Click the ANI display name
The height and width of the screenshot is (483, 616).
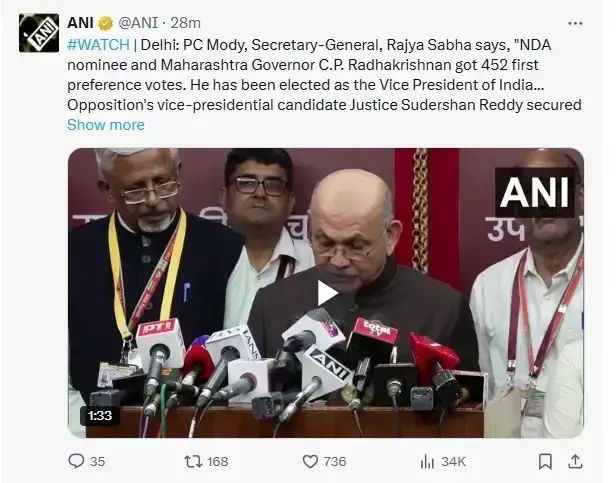[x=80, y=22]
